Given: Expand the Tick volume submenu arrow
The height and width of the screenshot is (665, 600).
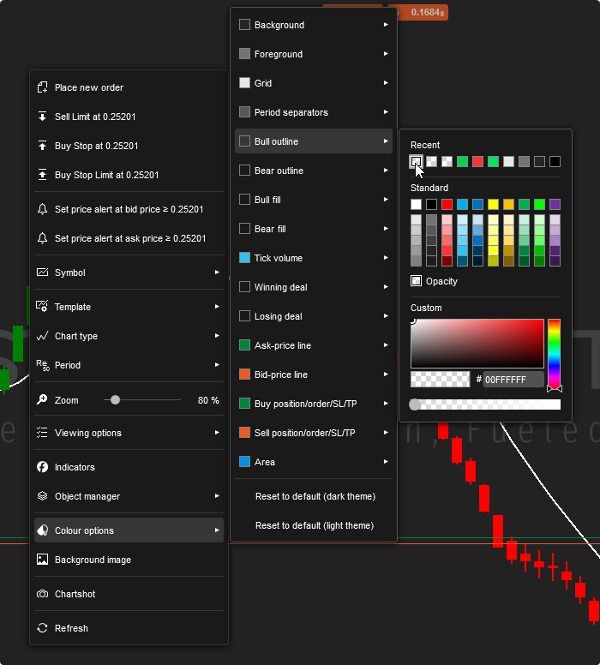Looking at the screenshot, I should (x=385, y=257).
